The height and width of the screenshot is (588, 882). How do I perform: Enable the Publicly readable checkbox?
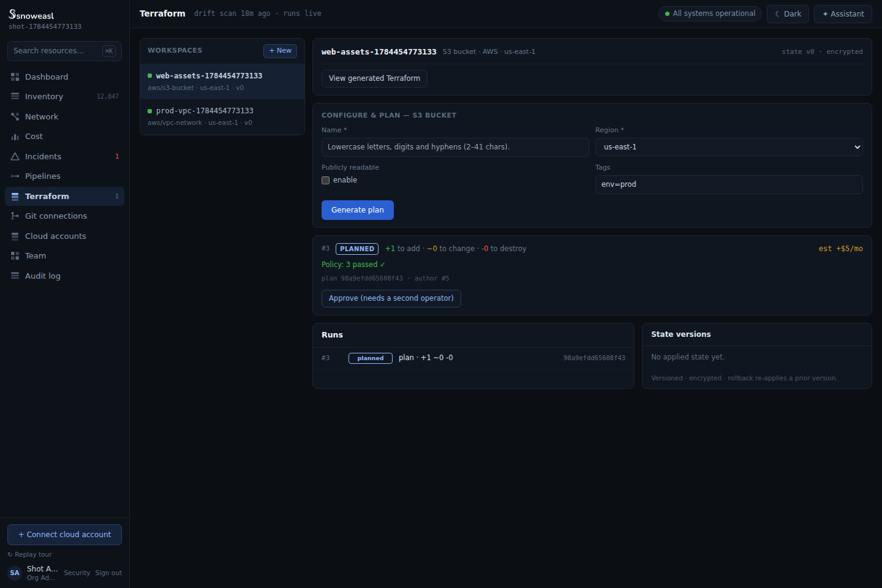coord(326,180)
